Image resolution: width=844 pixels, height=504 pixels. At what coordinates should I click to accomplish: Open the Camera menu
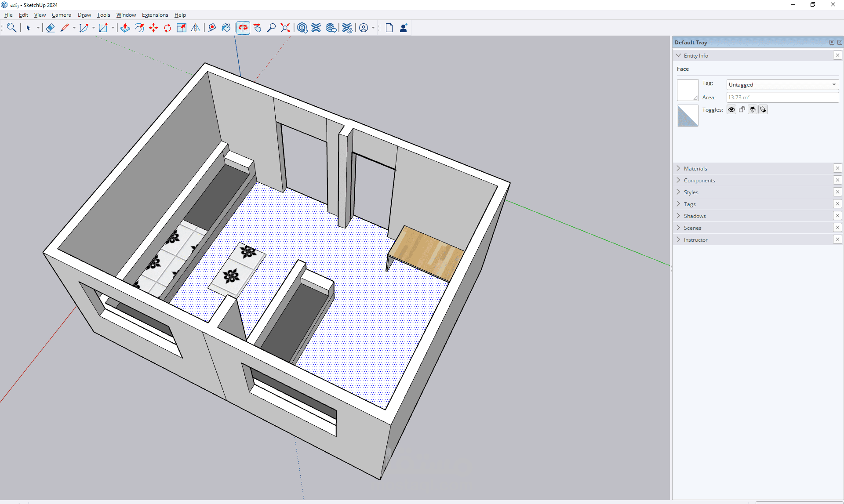61,15
